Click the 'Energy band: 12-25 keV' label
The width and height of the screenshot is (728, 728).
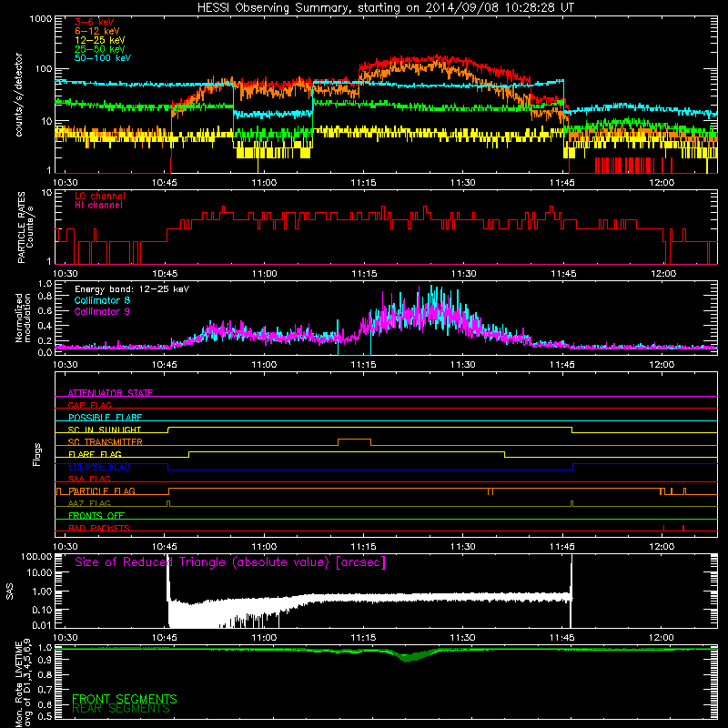point(132,289)
